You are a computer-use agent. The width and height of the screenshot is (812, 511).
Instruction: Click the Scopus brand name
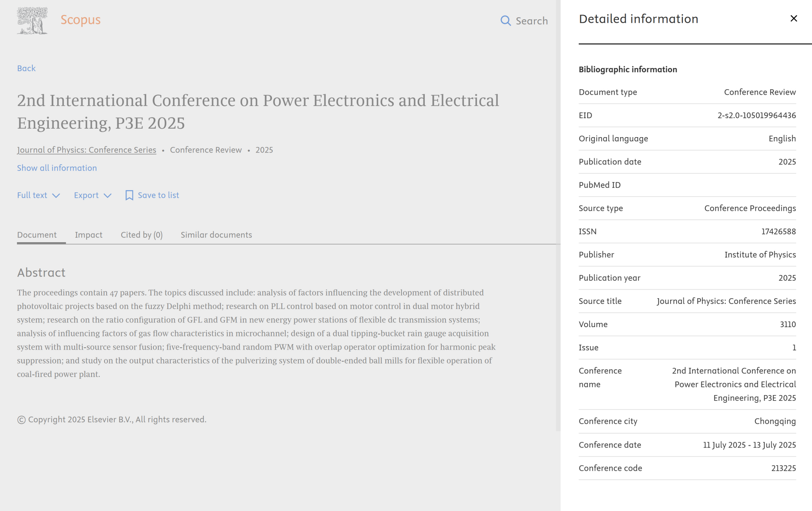[x=80, y=20]
